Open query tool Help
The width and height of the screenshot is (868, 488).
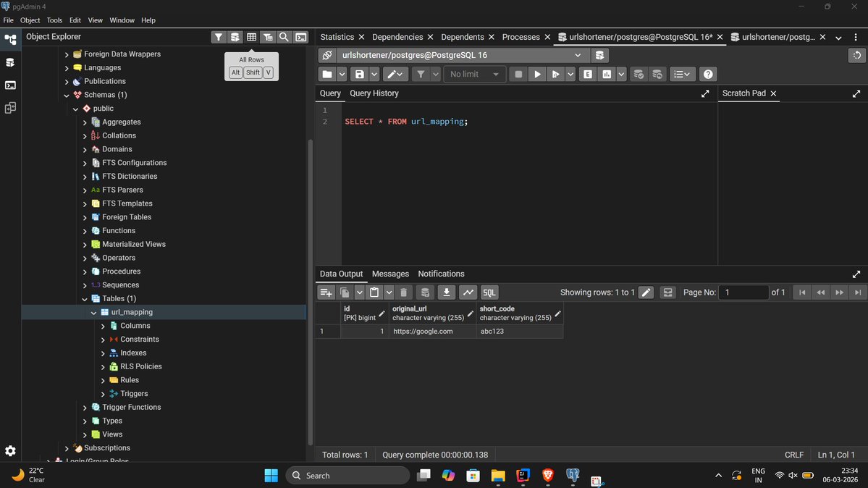tap(708, 75)
